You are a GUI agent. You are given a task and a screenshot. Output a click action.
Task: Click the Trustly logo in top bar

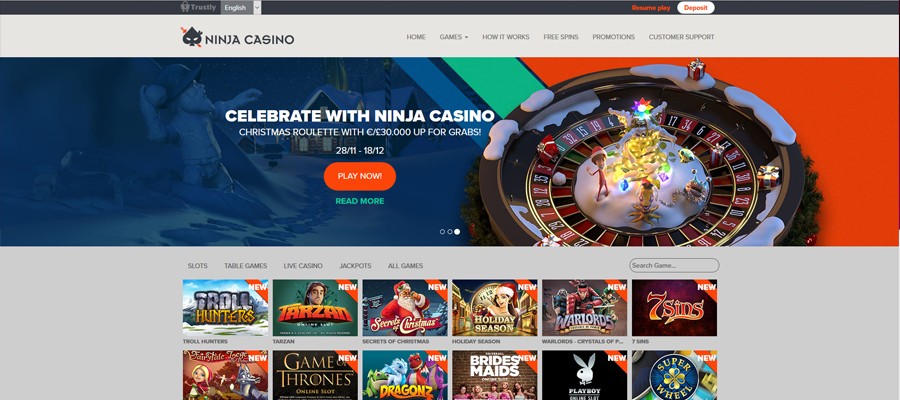pyautogui.click(x=199, y=7)
